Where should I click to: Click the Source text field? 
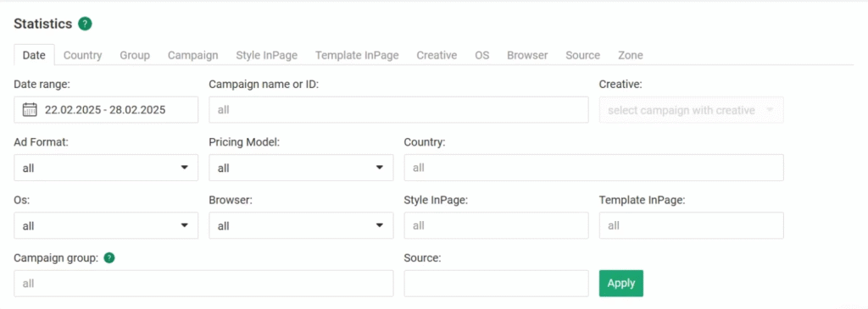pos(497,284)
